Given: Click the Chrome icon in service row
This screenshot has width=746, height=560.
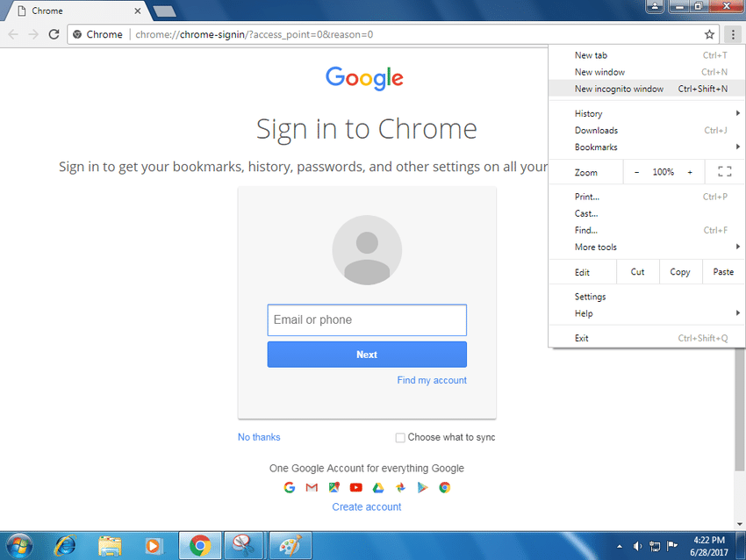Looking at the screenshot, I should pos(444,487).
